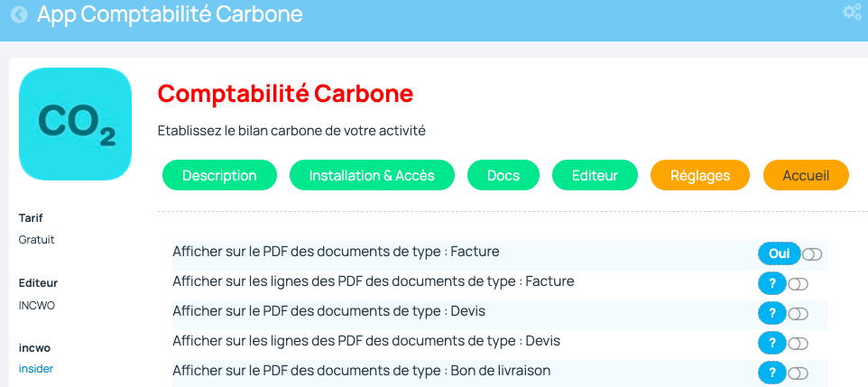Click the orange Réglages button
Image resolution: width=868 pixels, height=387 pixels.
pos(700,176)
